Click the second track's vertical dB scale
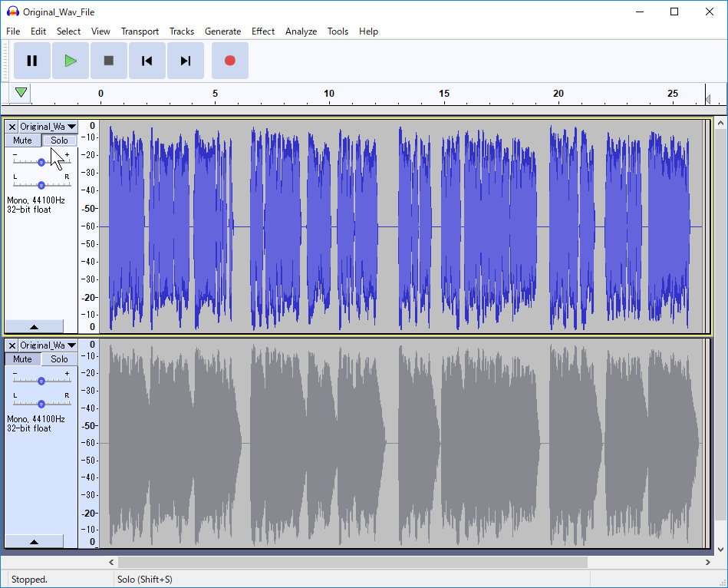Viewport: 728px width, 588px height. (x=89, y=443)
